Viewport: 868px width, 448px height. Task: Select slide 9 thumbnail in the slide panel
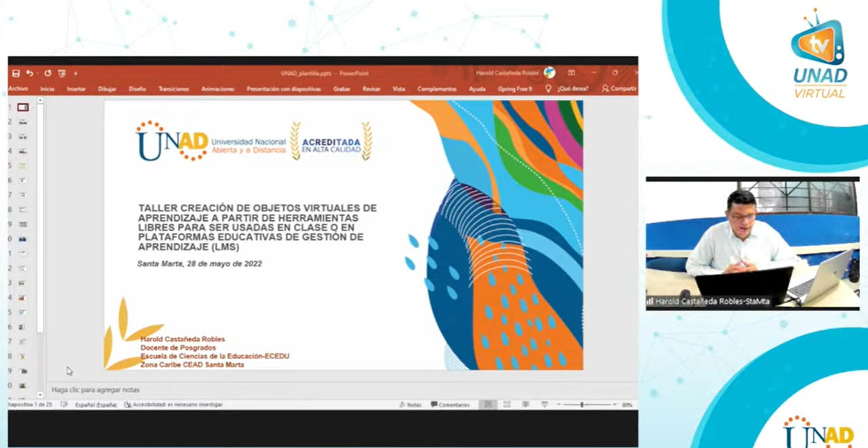(23, 224)
